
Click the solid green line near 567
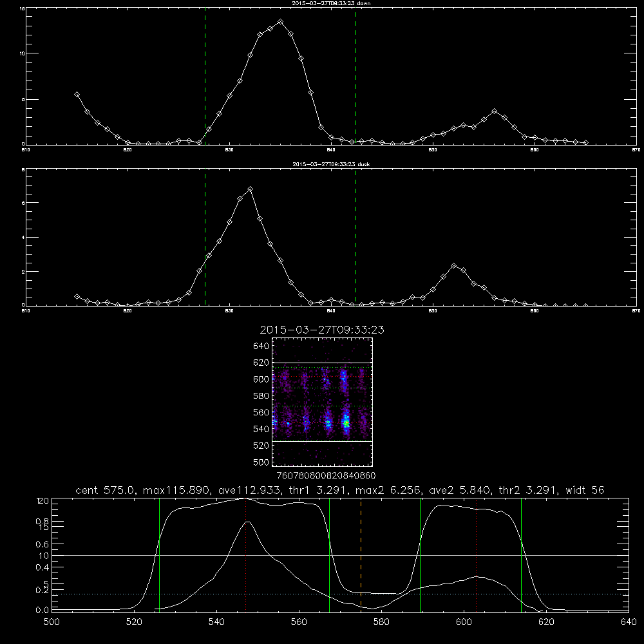(x=329, y=554)
